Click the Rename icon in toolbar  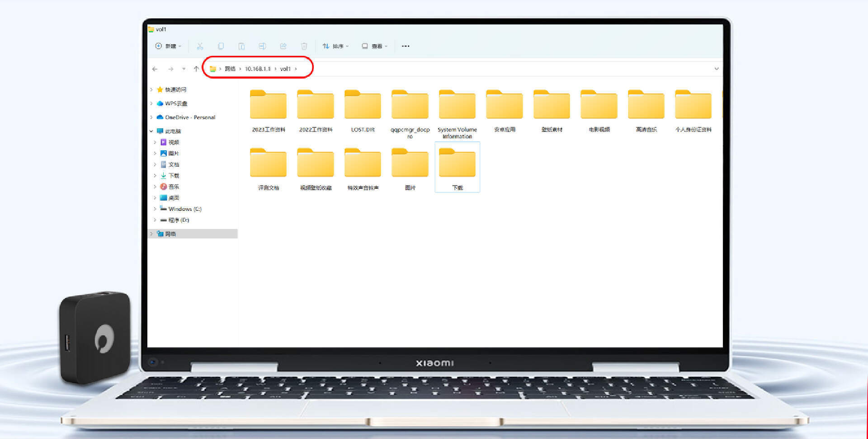[262, 46]
